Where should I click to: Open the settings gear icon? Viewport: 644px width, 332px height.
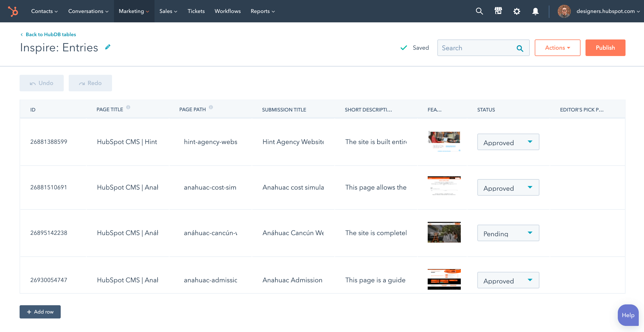click(517, 11)
